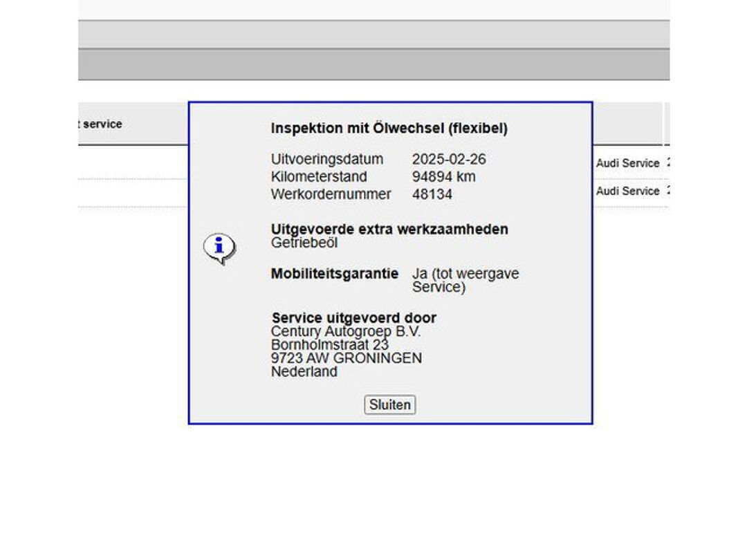This screenshot has width=747, height=560.
Task: Click the Service uitgevoerd door heading
Action: (x=353, y=317)
